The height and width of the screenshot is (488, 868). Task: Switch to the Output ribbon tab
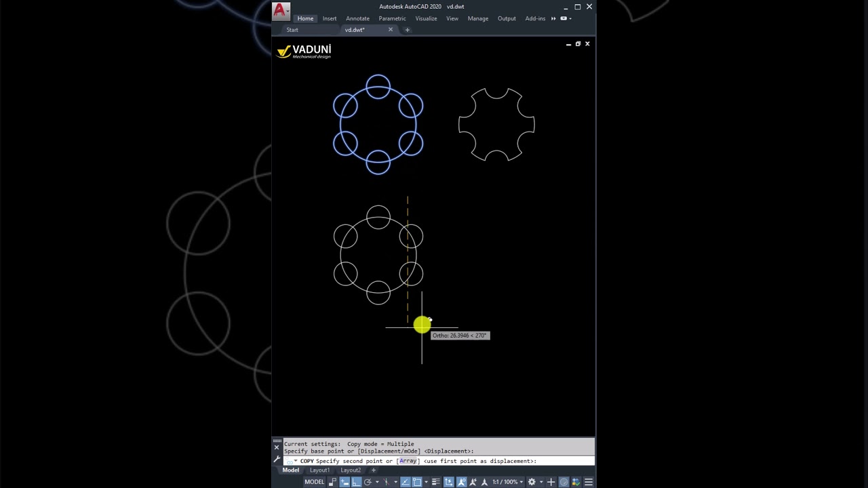pyautogui.click(x=507, y=18)
